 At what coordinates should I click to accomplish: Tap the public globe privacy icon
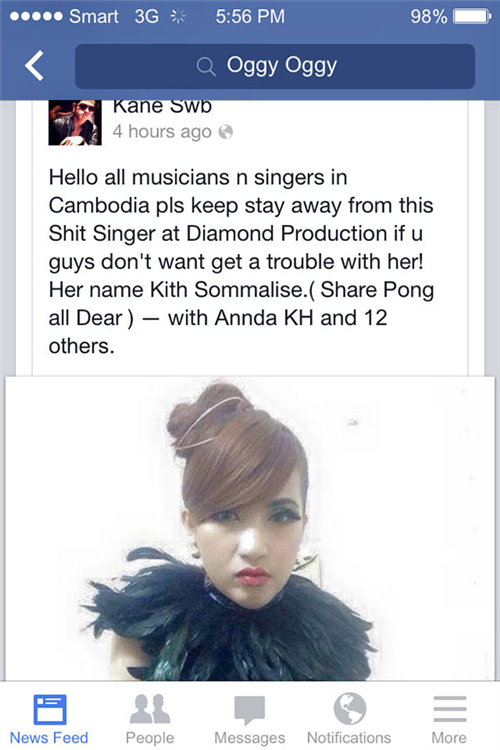[226, 132]
